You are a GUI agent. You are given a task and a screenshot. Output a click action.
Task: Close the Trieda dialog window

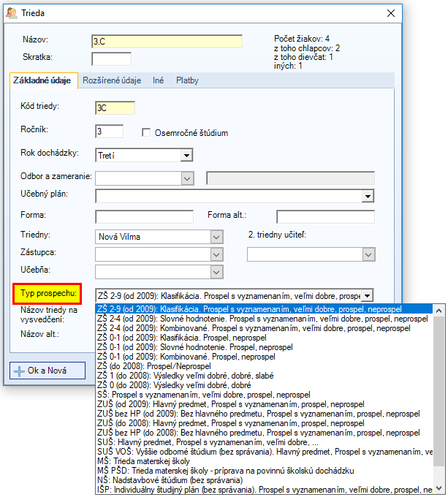click(x=391, y=13)
